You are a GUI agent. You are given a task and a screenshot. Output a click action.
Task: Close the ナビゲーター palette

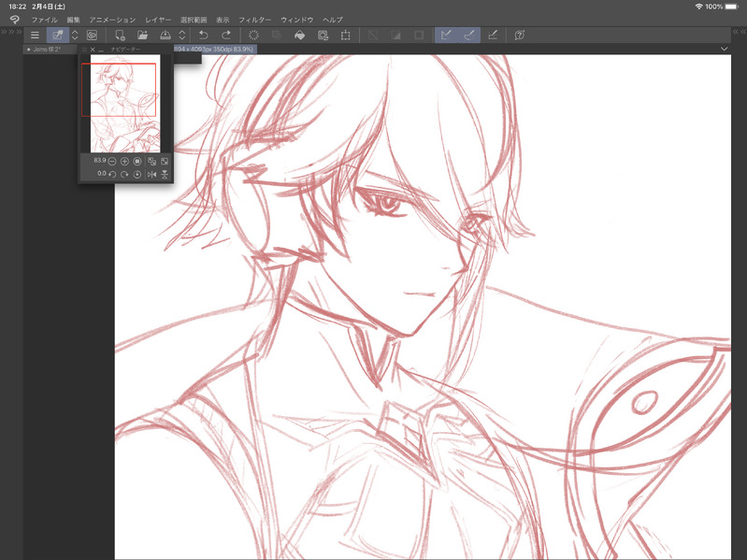93,50
